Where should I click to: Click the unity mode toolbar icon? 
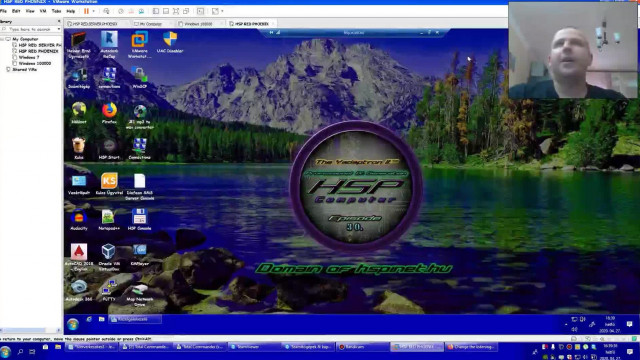(x=186, y=11)
